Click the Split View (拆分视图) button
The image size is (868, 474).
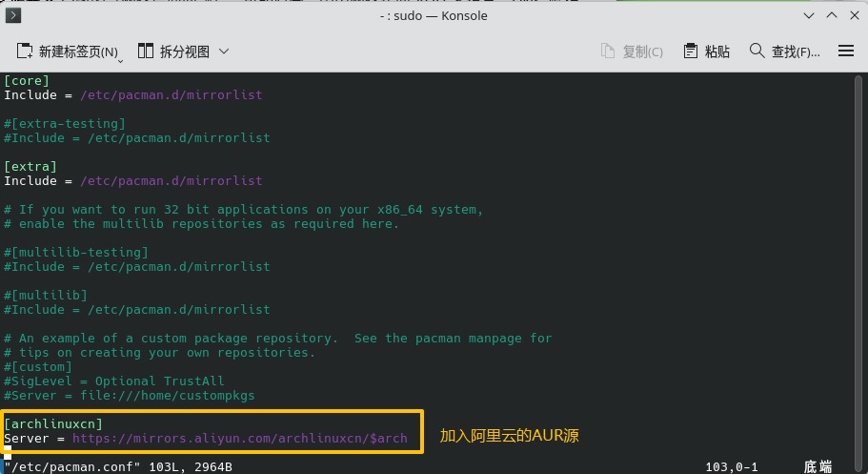coord(172,52)
